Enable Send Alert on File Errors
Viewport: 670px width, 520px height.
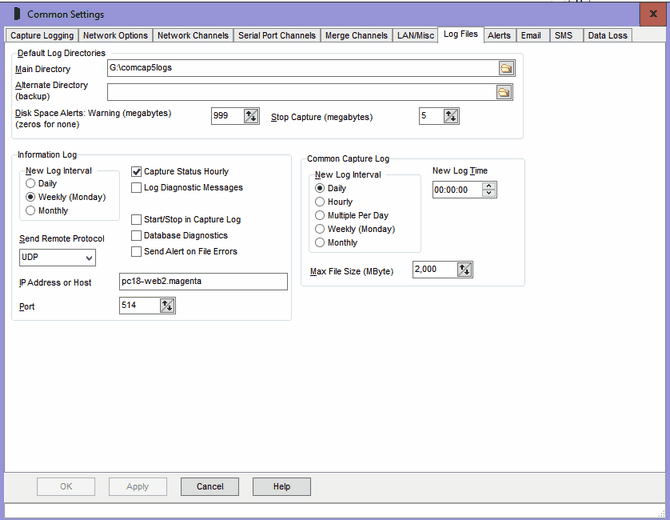click(136, 252)
